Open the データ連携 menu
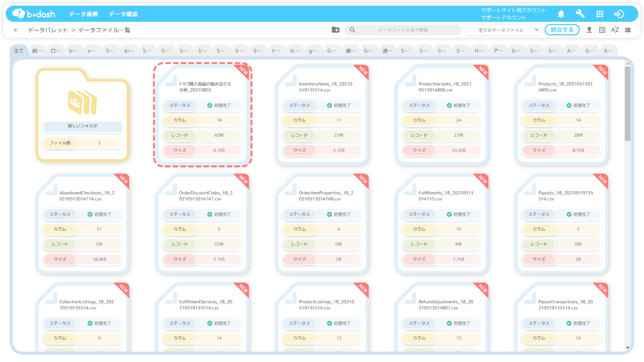 pos(83,14)
